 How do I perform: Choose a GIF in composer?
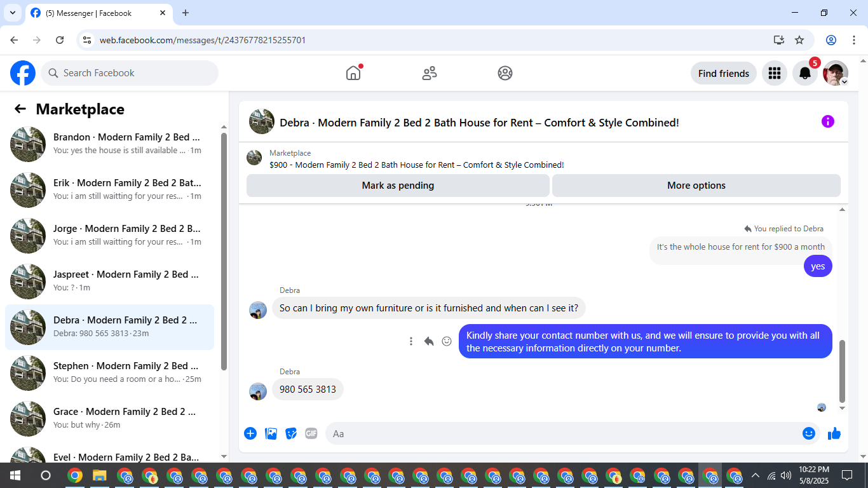pos(311,433)
